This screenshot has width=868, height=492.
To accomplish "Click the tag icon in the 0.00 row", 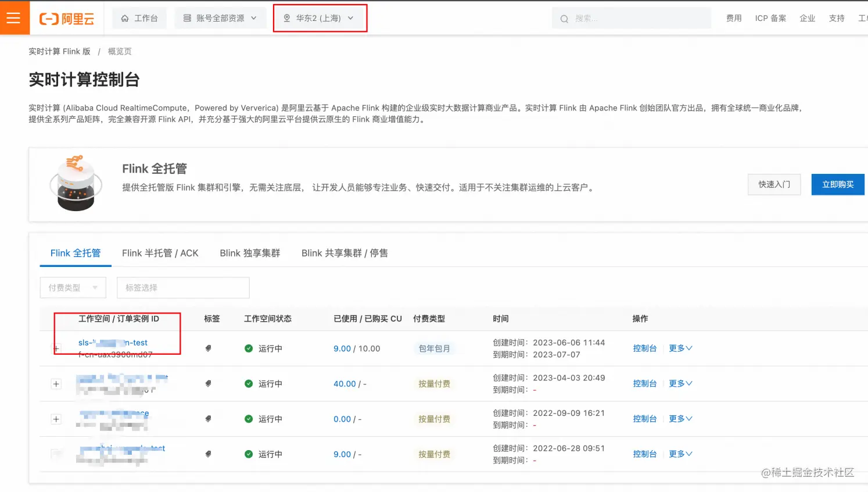I will tap(208, 419).
